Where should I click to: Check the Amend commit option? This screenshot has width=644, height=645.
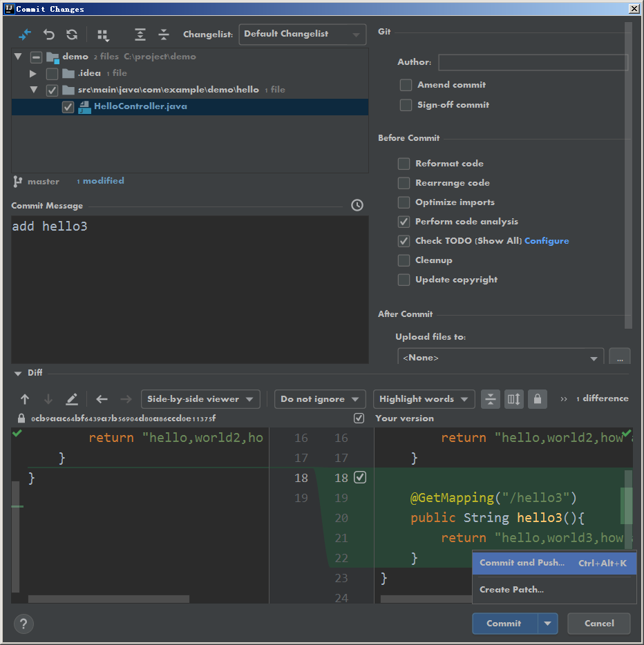(x=406, y=85)
